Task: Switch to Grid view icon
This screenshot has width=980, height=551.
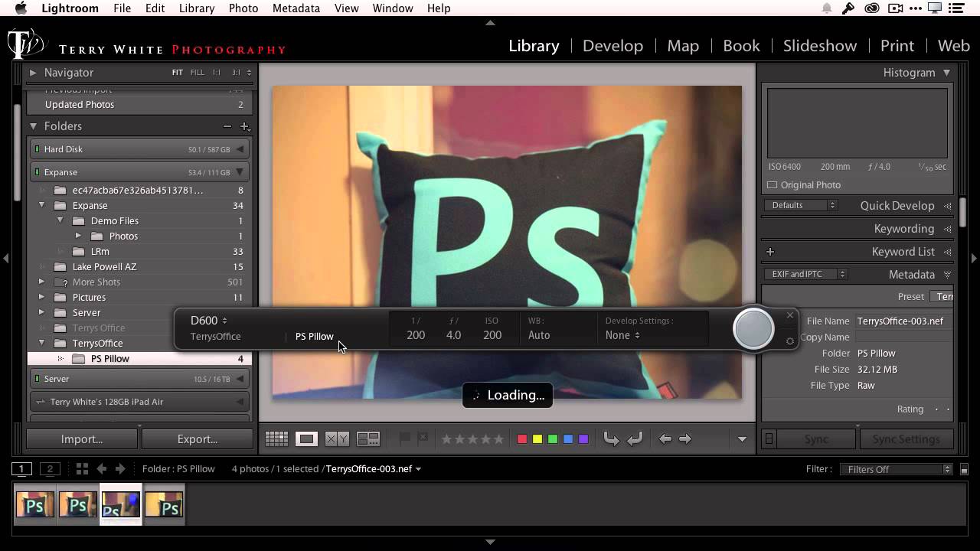Action: (x=276, y=439)
